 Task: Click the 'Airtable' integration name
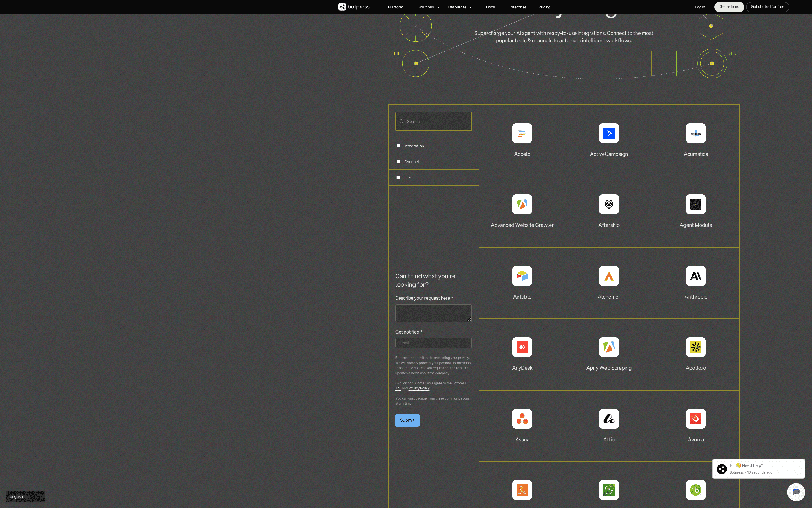[x=522, y=297]
